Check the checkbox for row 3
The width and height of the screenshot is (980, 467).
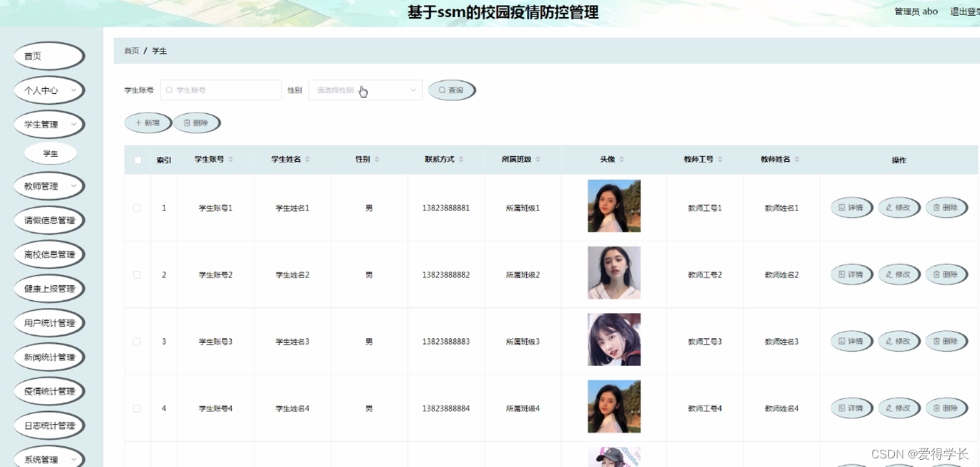(137, 342)
